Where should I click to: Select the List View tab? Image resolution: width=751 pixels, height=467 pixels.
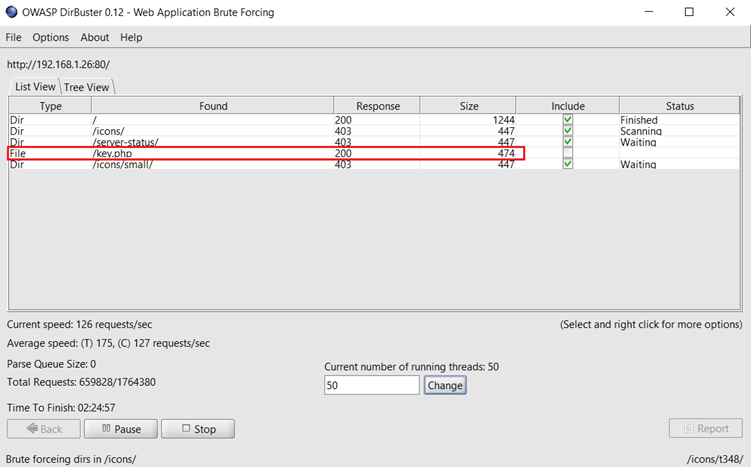35,87
